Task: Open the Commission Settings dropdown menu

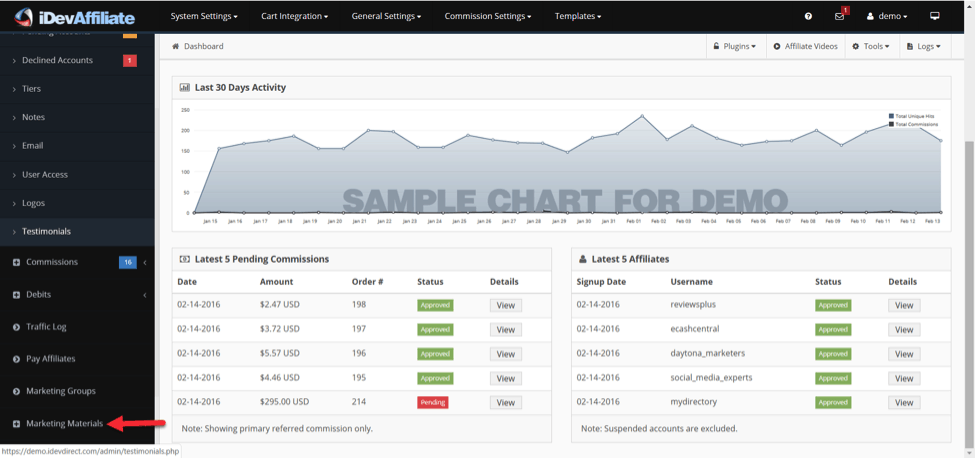Action: point(488,16)
